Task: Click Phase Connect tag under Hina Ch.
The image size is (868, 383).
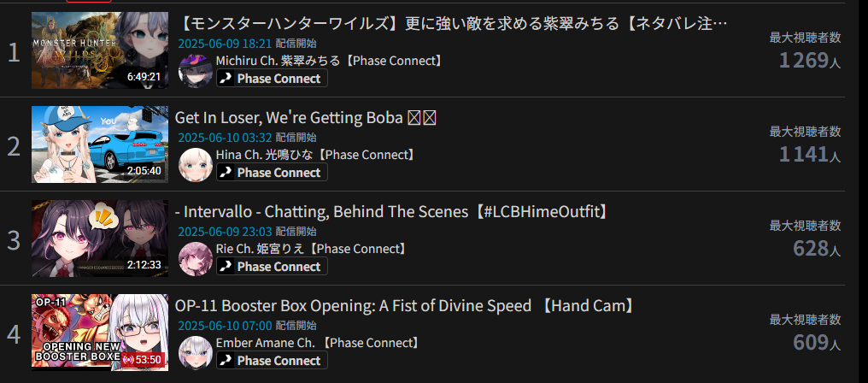Action: pos(272,173)
